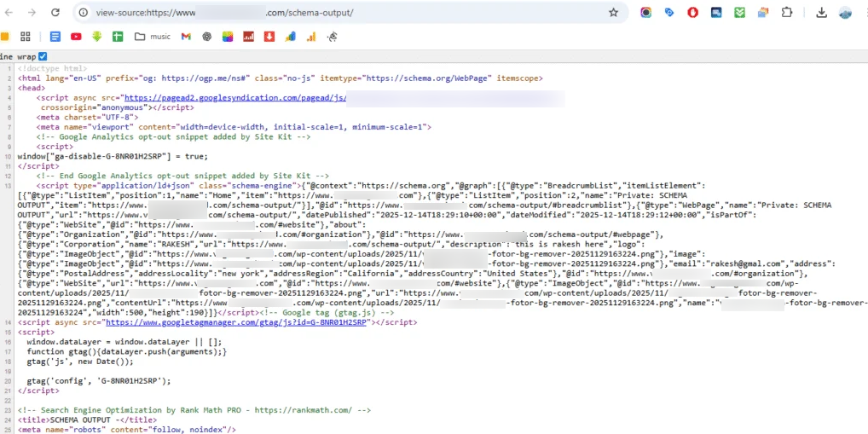This screenshot has height=434, width=868.
Task: Open the Gmail bookmark
Action: 186,37
